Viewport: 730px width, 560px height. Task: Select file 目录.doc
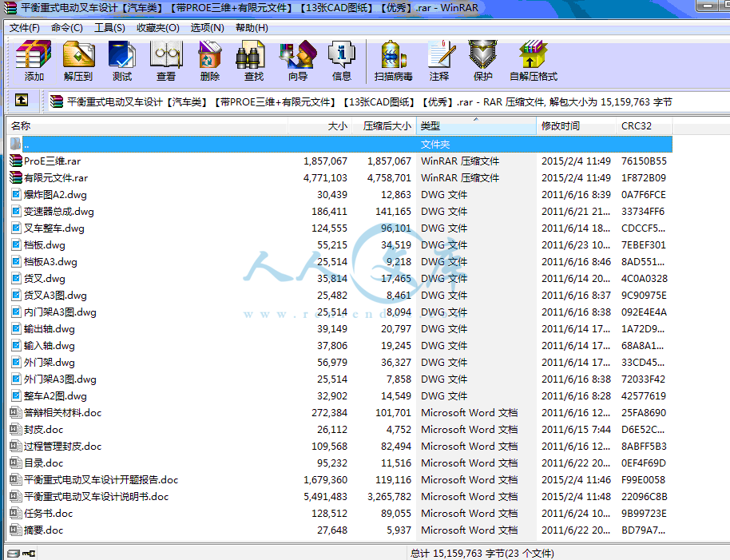(43, 463)
